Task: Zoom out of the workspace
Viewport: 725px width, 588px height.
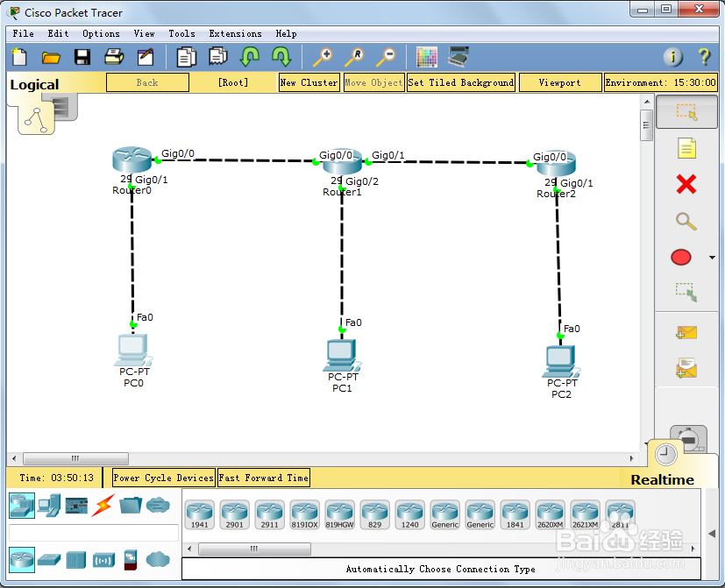Action: coord(386,57)
